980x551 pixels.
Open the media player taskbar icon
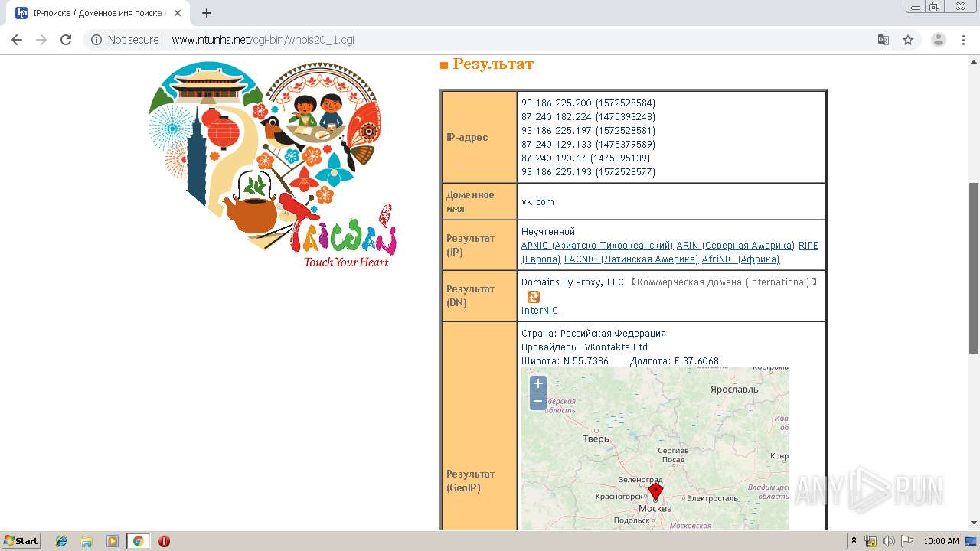[x=113, y=541]
